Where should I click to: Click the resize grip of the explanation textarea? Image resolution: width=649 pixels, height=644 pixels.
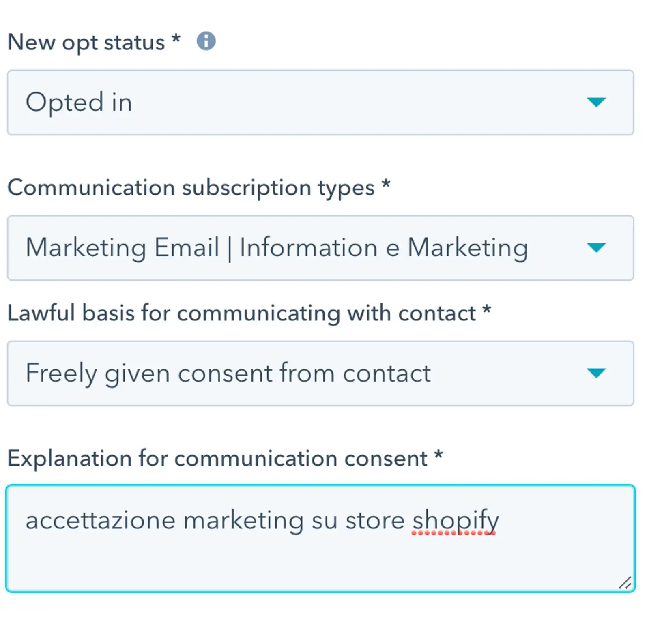tap(625, 583)
